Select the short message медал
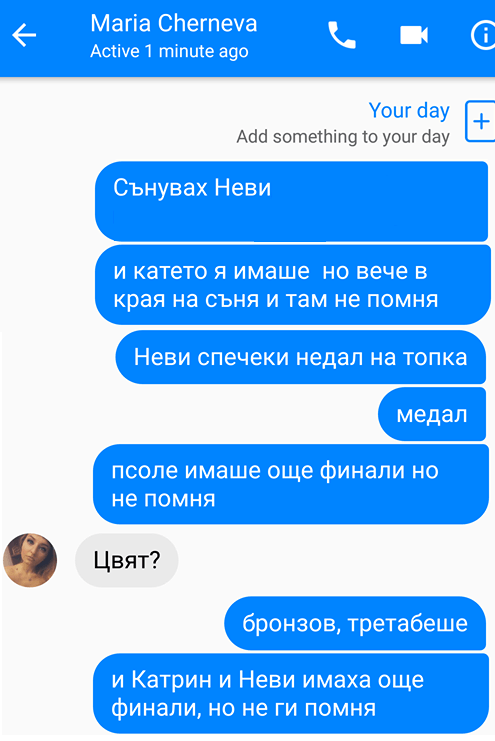The width and height of the screenshot is (495, 741). coord(432,414)
